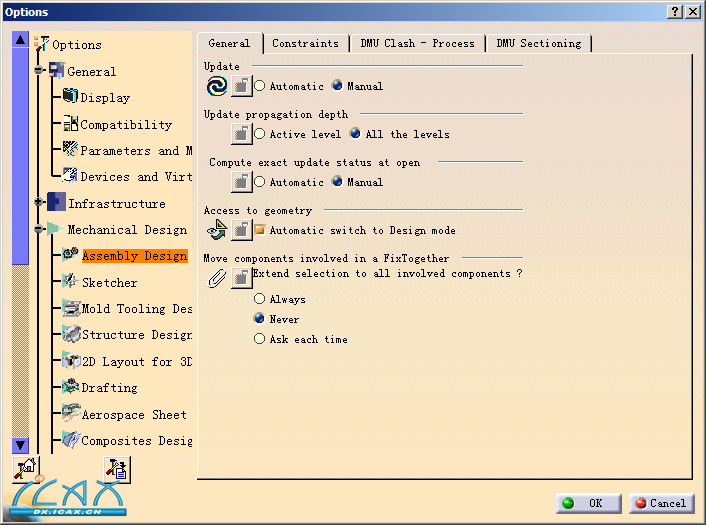Screen dimensions: 706x525
Task: Click the Aerospace Sheet Metal icon
Action: tap(71, 413)
